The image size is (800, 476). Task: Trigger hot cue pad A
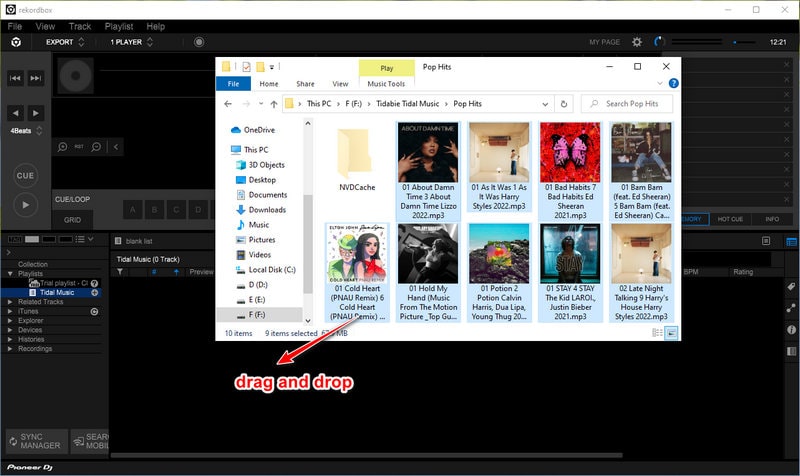(x=133, y=210)
